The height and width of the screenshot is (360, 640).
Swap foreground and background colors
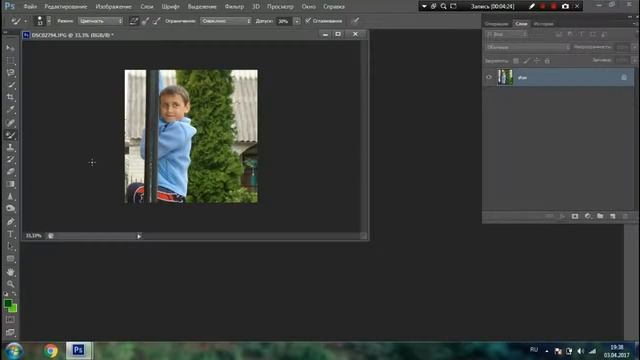tap(14, 294)
